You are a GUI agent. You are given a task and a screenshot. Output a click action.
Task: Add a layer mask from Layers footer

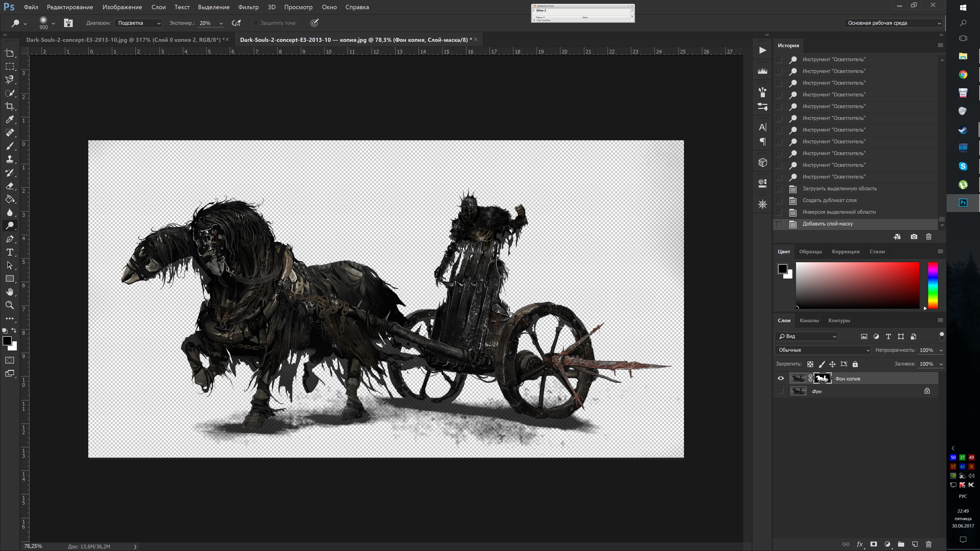click(874, 544)
